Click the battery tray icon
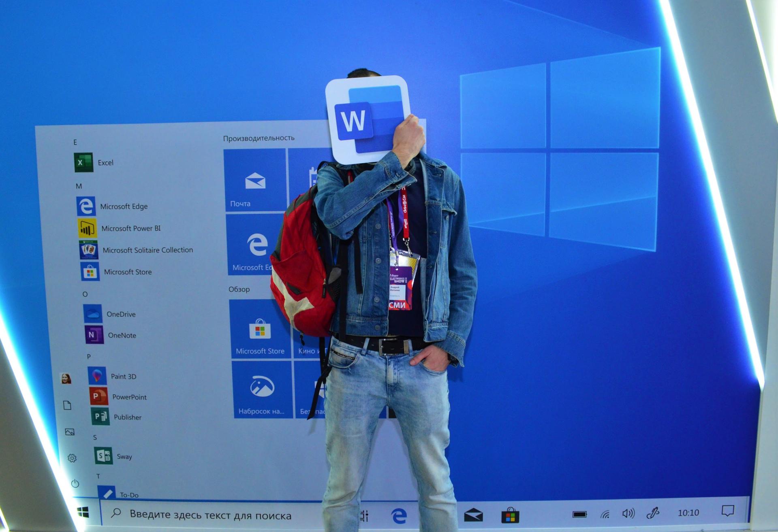 click(579, 514)
